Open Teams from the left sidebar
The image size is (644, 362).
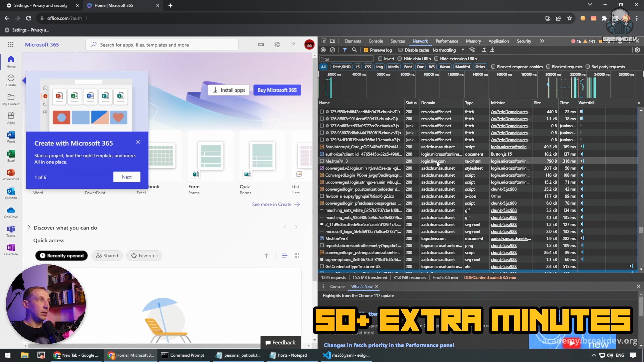click(x=11, y=231)
